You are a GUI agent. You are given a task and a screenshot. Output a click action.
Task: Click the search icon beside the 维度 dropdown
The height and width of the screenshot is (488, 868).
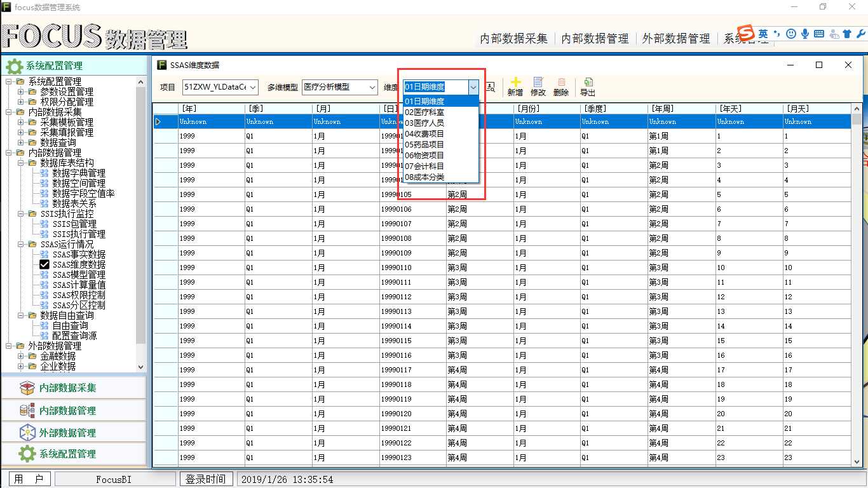[x=491, y=87]
